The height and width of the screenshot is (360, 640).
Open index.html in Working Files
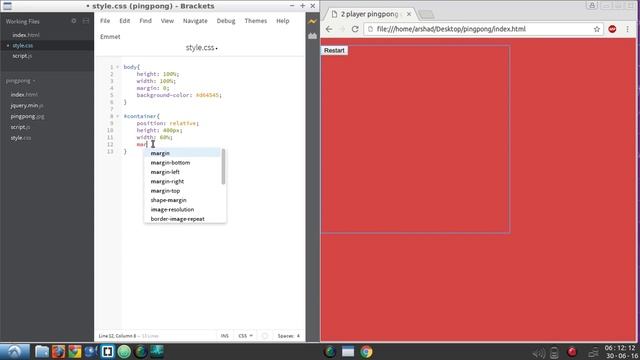coord(26,35)
